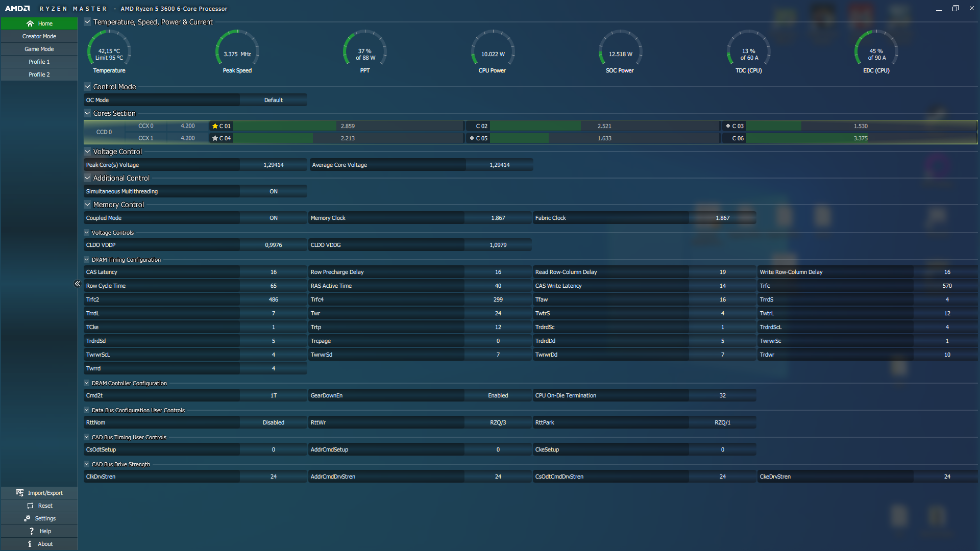Collapse DRAM Timing Configuration section
Viewport: 980px width, 551px height.
(87, 260)
